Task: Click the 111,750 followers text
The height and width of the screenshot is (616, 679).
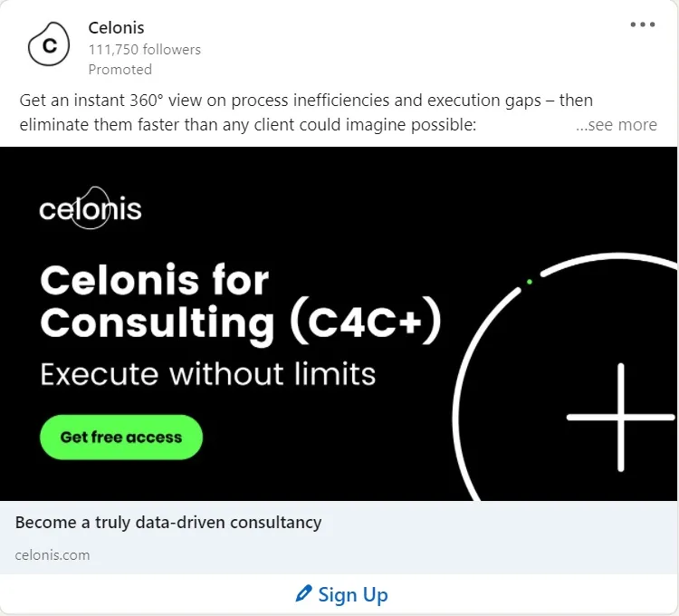Action: tap(145, 50)
